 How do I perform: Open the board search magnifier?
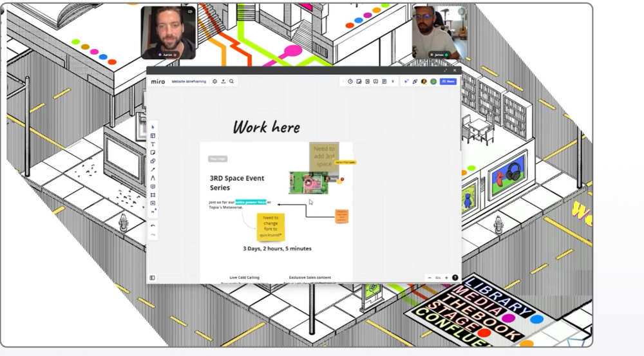point(231,82)
